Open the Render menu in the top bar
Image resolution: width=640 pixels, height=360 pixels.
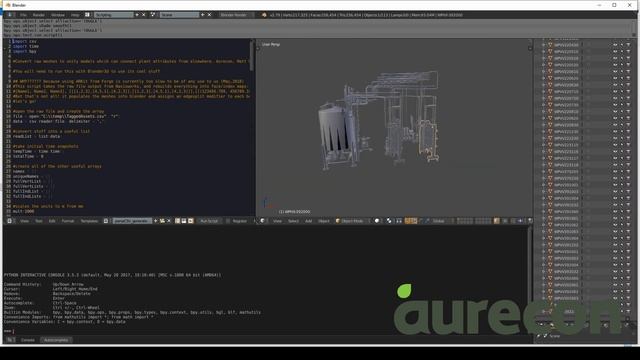[38, 15]
